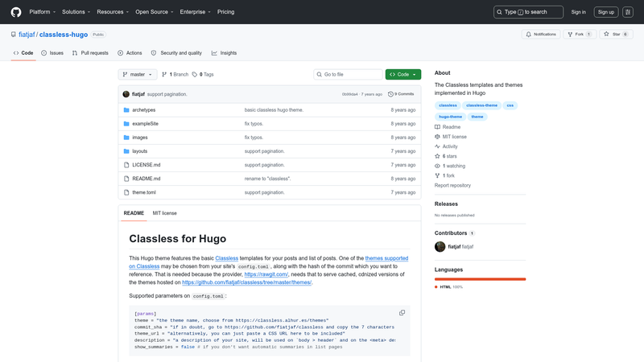Switch to the Security and quality tab
Image resolution: width=644 pixels, height=362 pixels.
[176, 53]
